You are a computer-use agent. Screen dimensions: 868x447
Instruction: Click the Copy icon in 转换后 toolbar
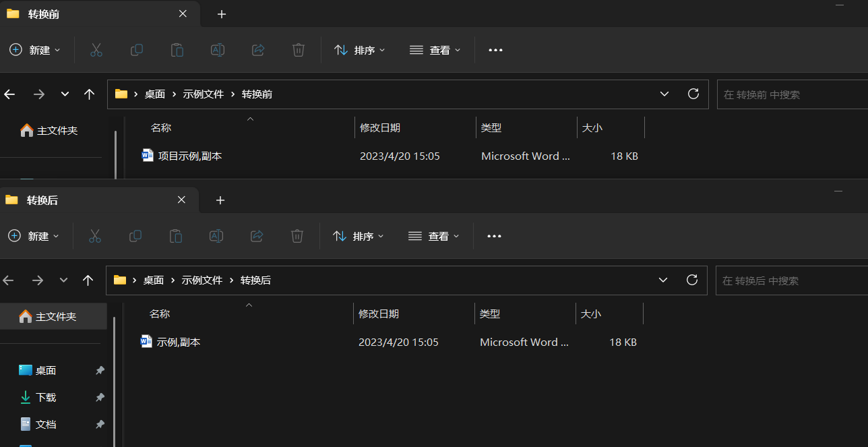[x=135, y=236]
